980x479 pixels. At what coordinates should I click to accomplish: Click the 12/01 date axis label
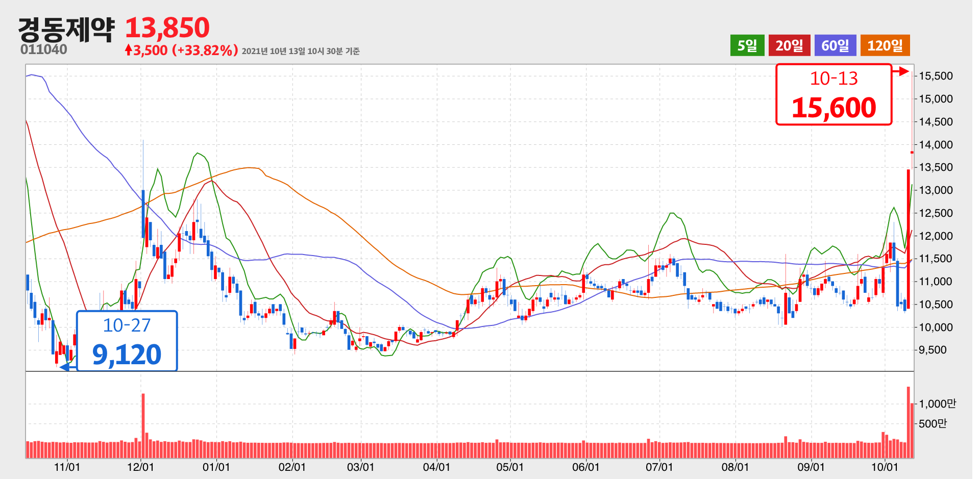click(140, 467)
